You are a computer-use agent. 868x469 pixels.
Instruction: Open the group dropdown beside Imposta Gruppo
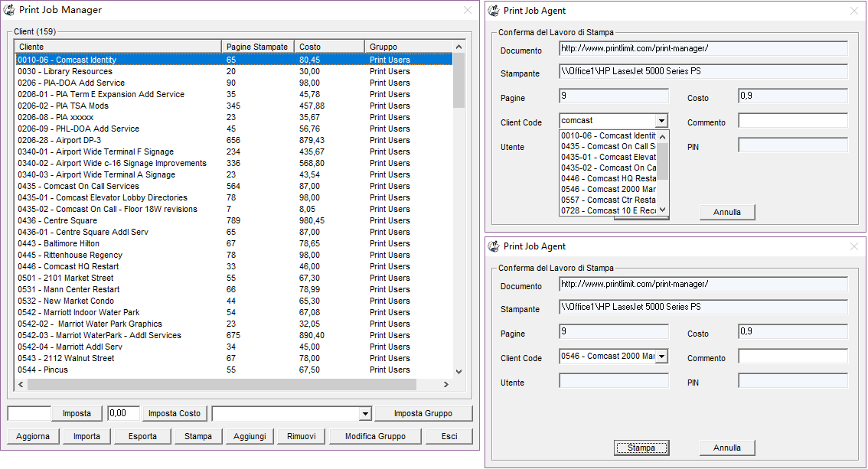click(x=365, y=414)
